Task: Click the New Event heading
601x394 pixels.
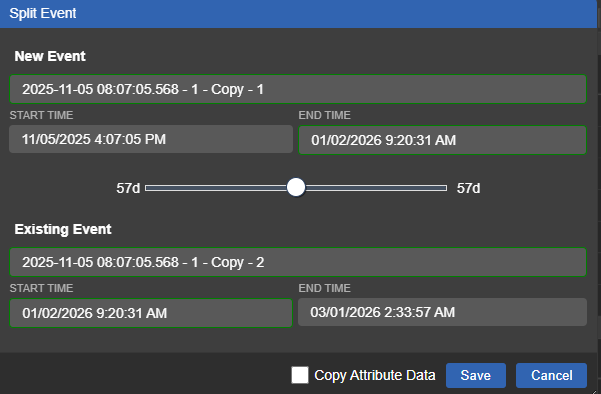Action: (50, 56)
